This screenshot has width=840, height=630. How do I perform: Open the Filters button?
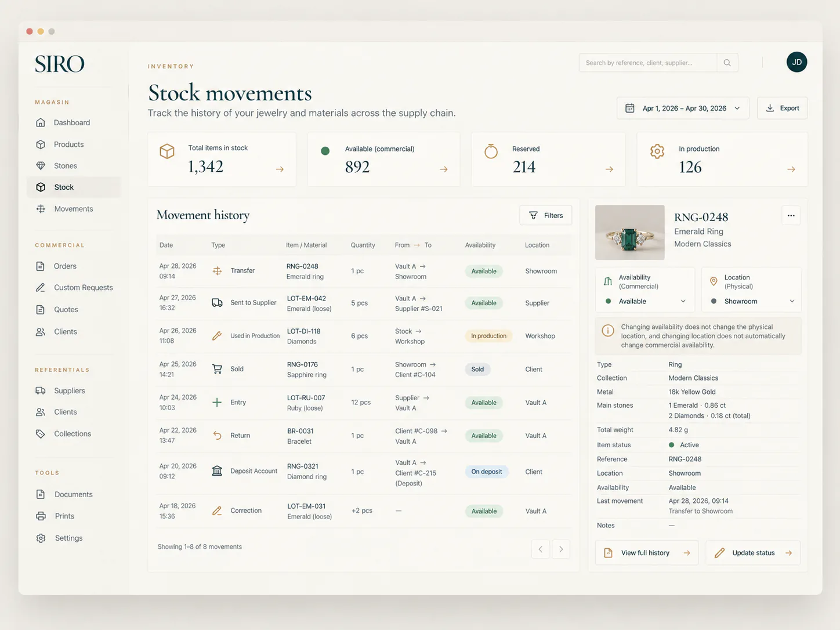click(x=546, y=215)
